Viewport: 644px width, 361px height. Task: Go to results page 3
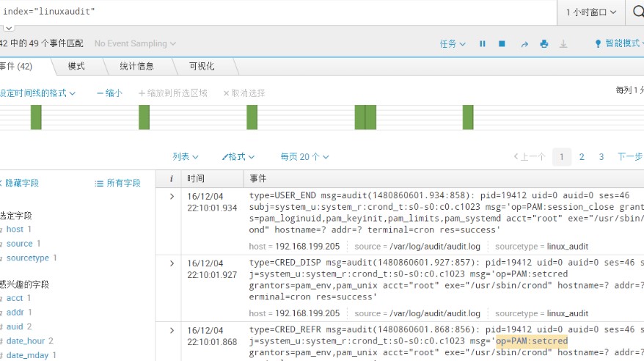[601, 157]
